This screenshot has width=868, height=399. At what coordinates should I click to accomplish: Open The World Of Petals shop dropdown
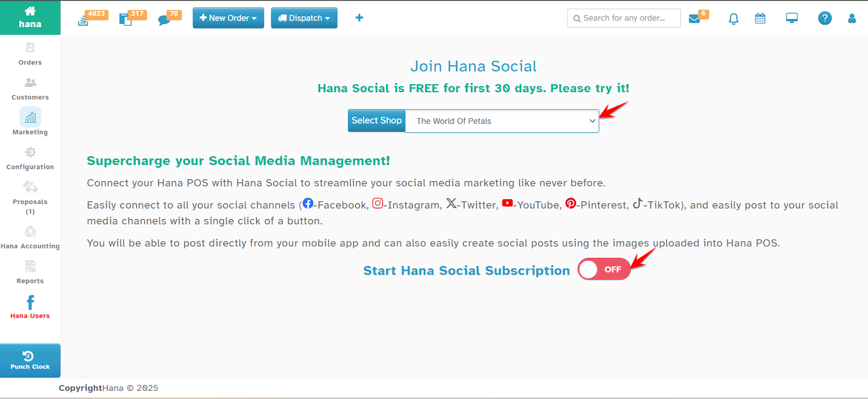(502, 121)
